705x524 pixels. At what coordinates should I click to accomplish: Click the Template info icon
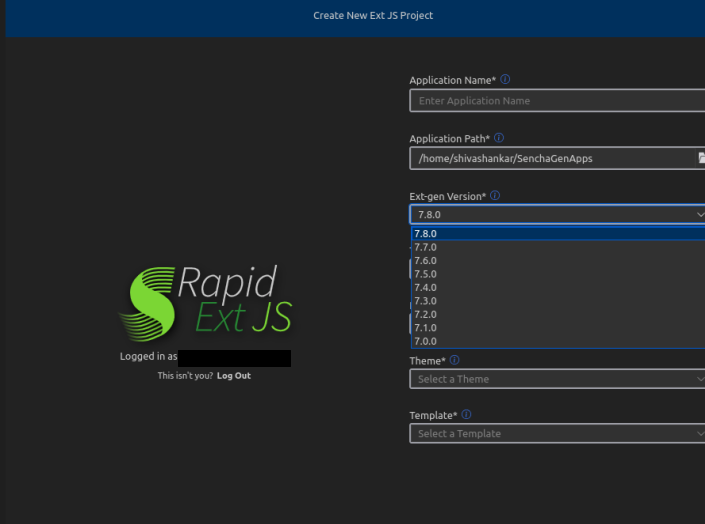click(x=466, y=415)
